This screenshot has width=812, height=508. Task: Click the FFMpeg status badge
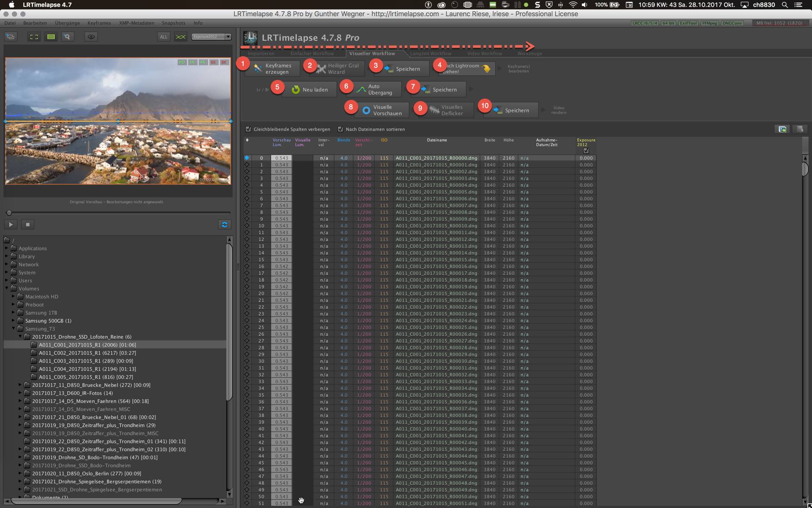(709, 23)
